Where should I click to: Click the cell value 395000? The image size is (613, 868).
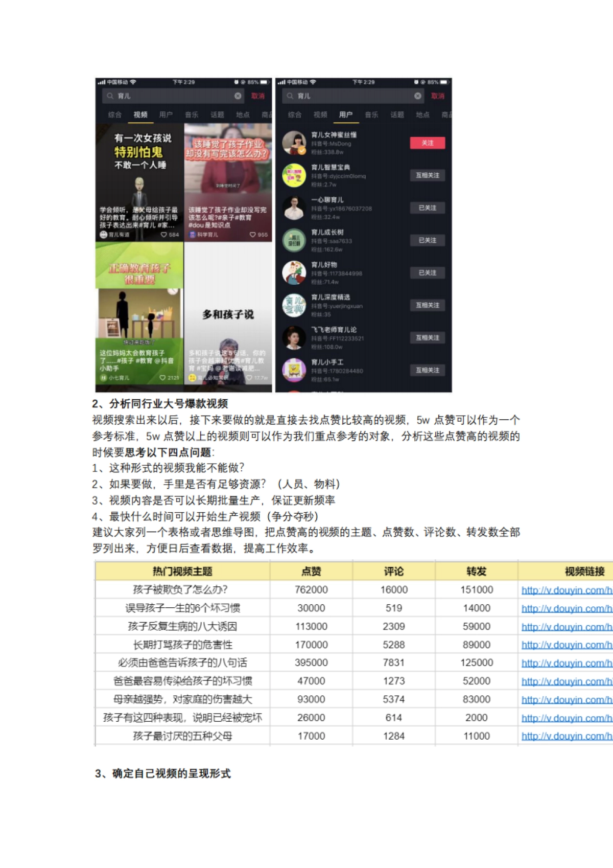[x=311, y=663]
